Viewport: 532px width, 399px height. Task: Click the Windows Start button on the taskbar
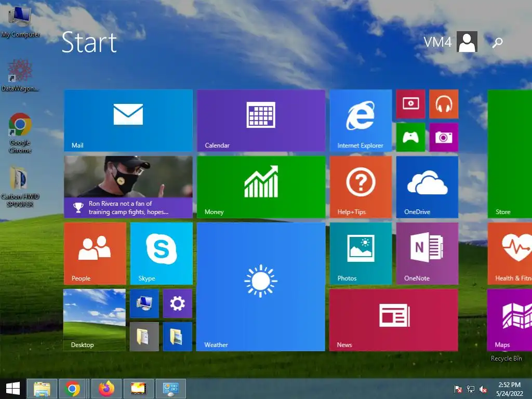(x=13, y=389)
